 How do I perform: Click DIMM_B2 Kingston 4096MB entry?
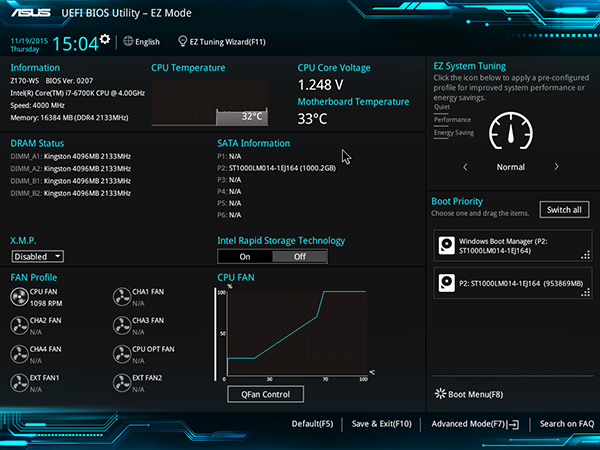tap(71, 193)
